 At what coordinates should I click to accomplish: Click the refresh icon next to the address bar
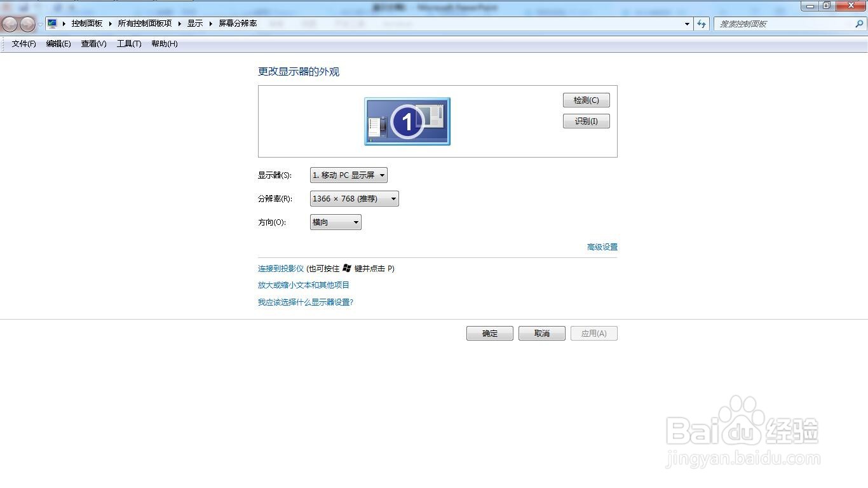tap(702, 24)
